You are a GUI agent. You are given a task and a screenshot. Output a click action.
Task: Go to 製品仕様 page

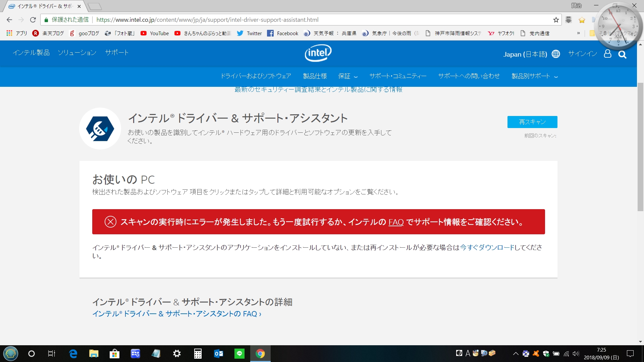pos(315,76)
